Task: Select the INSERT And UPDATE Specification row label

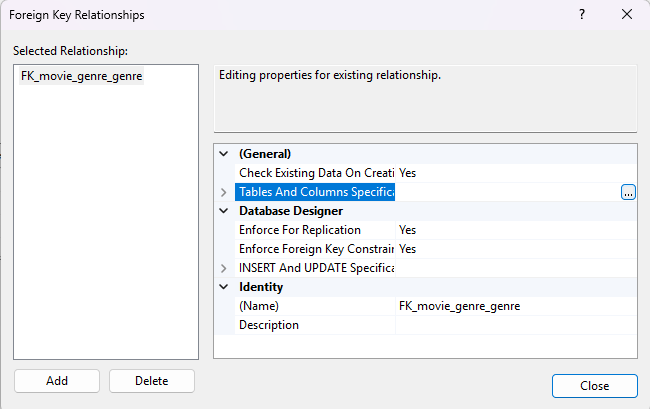Action: coord(315,268)
